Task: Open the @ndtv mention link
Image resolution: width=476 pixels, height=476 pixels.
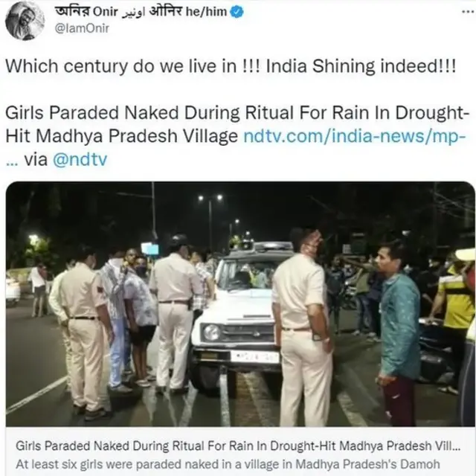Action: tap(80, 159)
